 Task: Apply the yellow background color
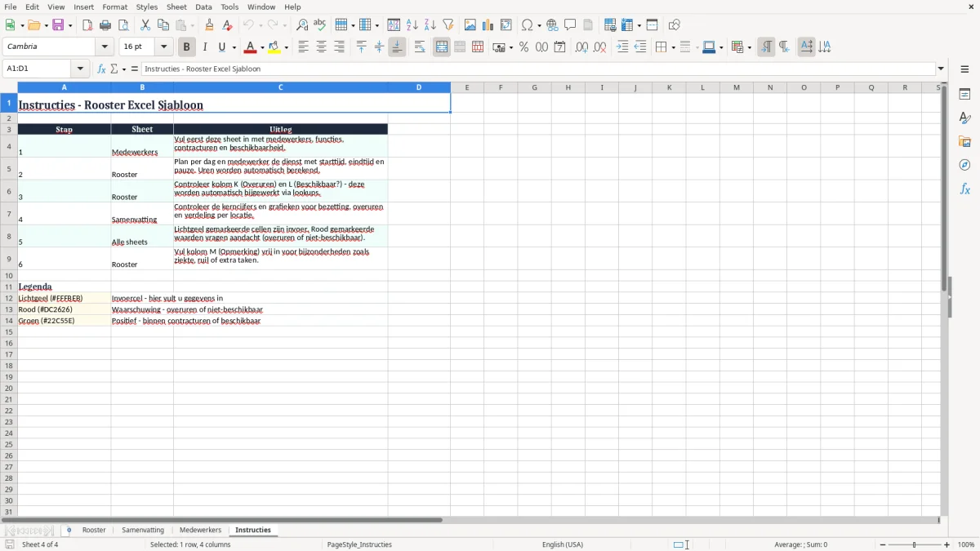[x=275, y=47]
